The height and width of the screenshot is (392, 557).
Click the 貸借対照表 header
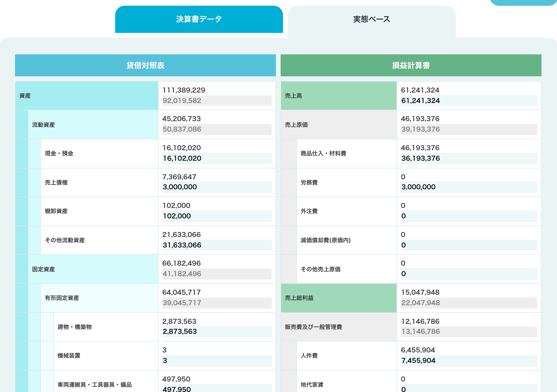tap(145, 65)
